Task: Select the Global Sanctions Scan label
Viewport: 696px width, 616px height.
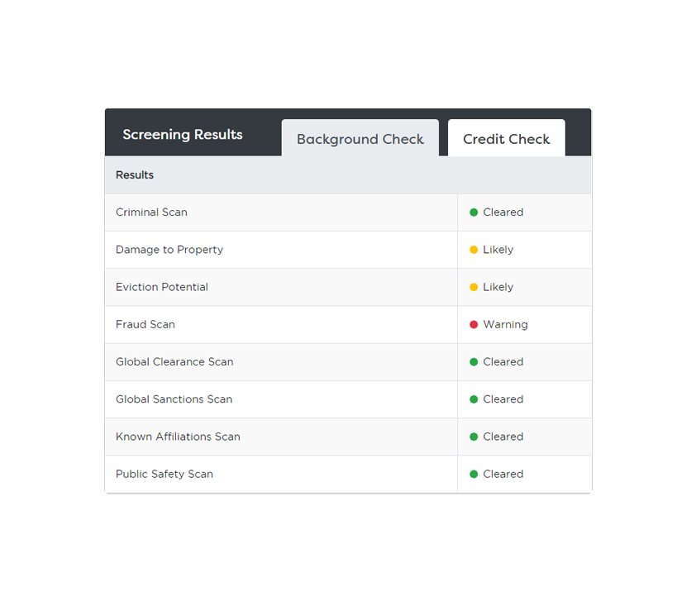Action: [174, 399]
